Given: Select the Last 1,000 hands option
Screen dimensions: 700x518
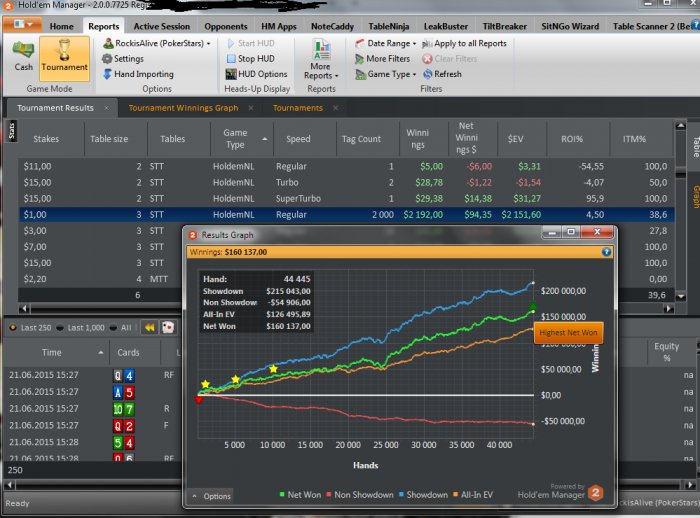Looking at the screenshot, I should 81,327.
